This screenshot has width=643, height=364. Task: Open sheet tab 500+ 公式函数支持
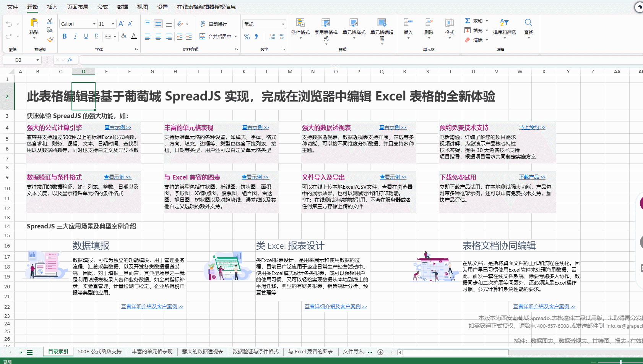click(100, 352)
